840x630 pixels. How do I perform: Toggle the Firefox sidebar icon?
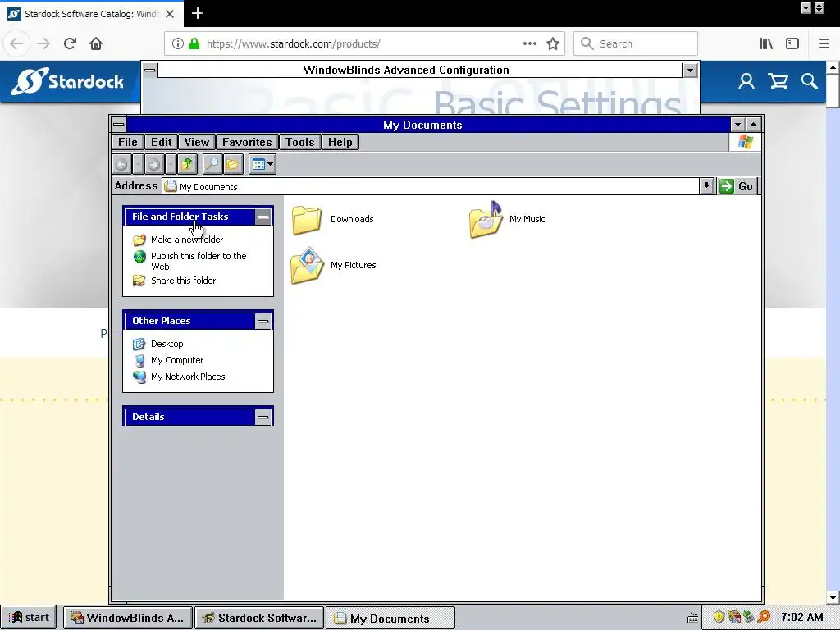(x=792, y=44)
